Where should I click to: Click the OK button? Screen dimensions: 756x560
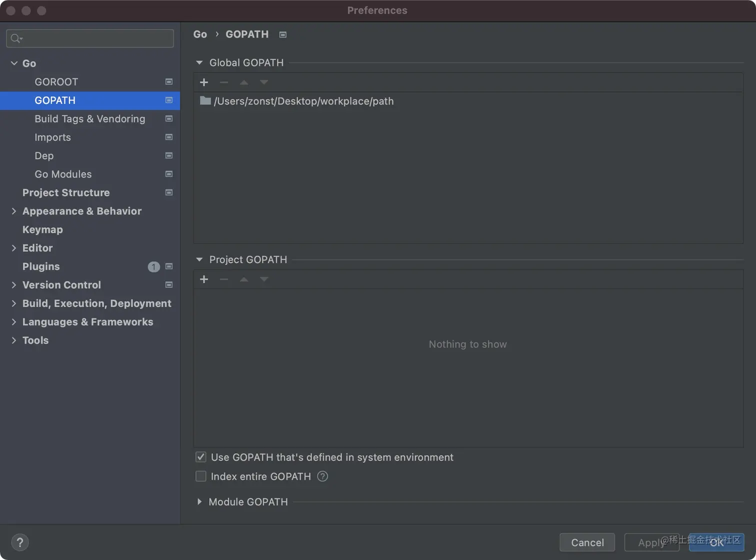(716, 543)
